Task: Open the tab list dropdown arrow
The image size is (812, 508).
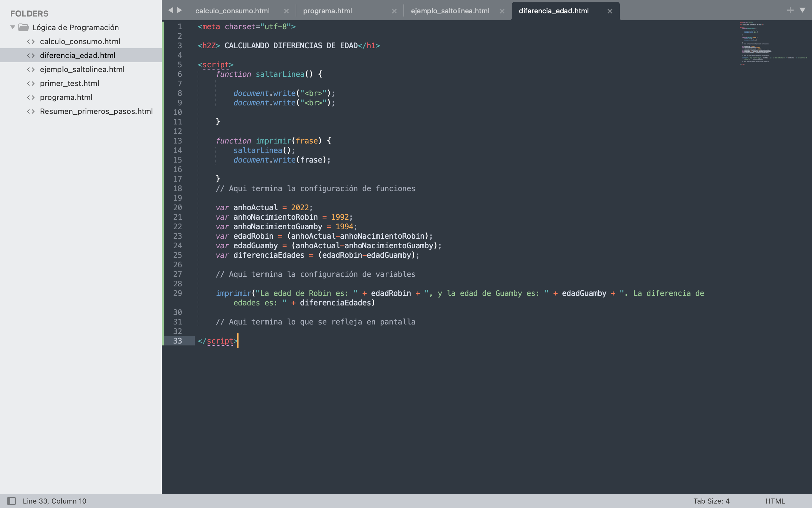Action: [802, 10]
